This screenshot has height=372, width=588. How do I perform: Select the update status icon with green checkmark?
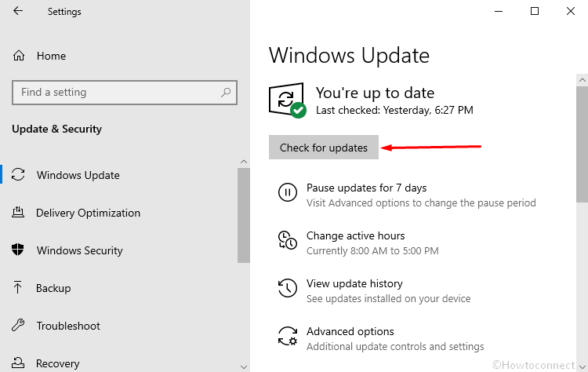[x=288, y=100]
